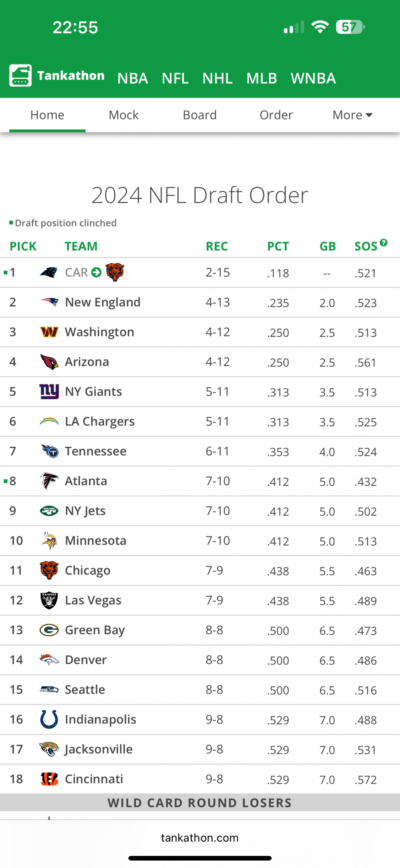Viewport: 400px width, 868px height.
Task: Click the Carolina Panthers logo
Action: click(x=49, y=272)
